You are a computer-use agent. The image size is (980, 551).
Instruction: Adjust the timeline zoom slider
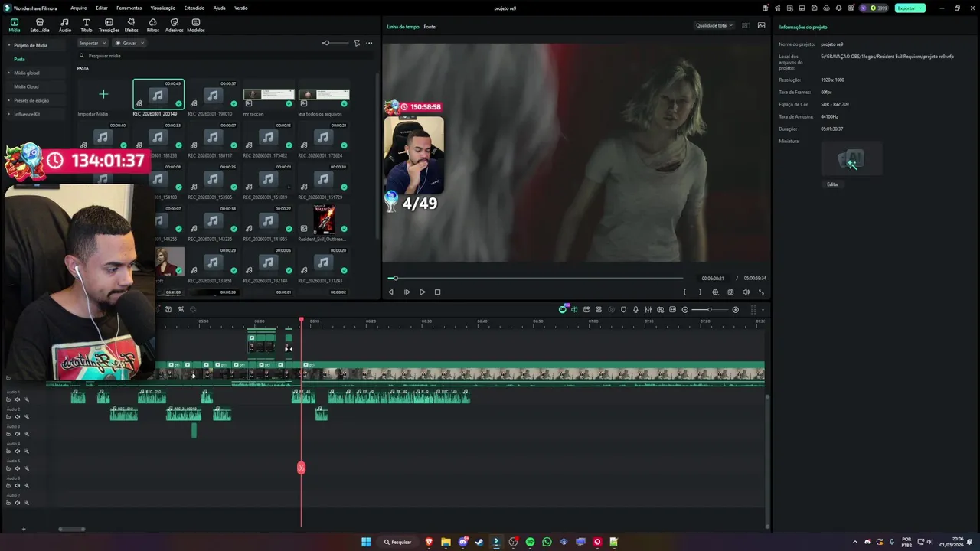[x=709, y=309]
